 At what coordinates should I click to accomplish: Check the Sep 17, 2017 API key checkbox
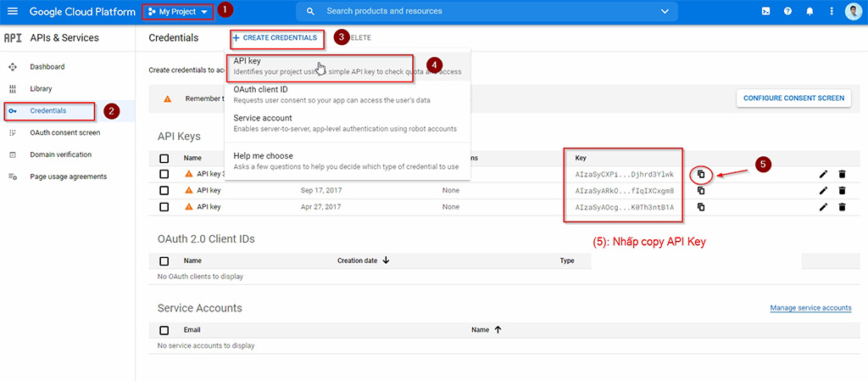(164, 190)
